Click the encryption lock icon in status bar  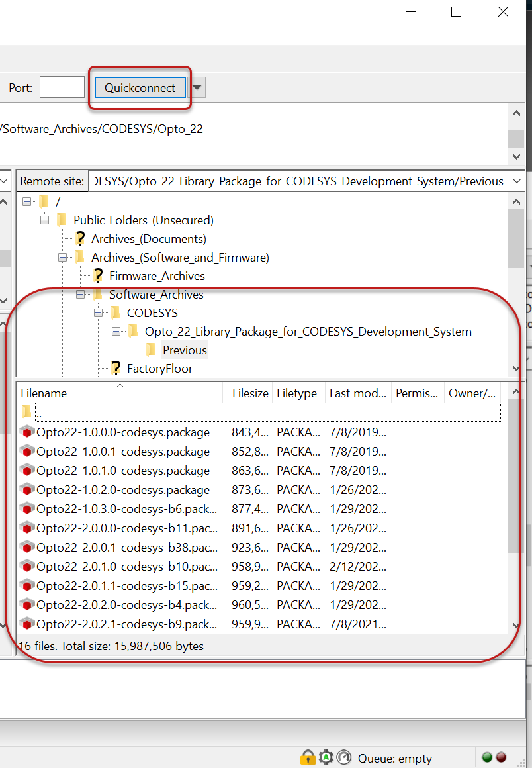pos(308,757)
